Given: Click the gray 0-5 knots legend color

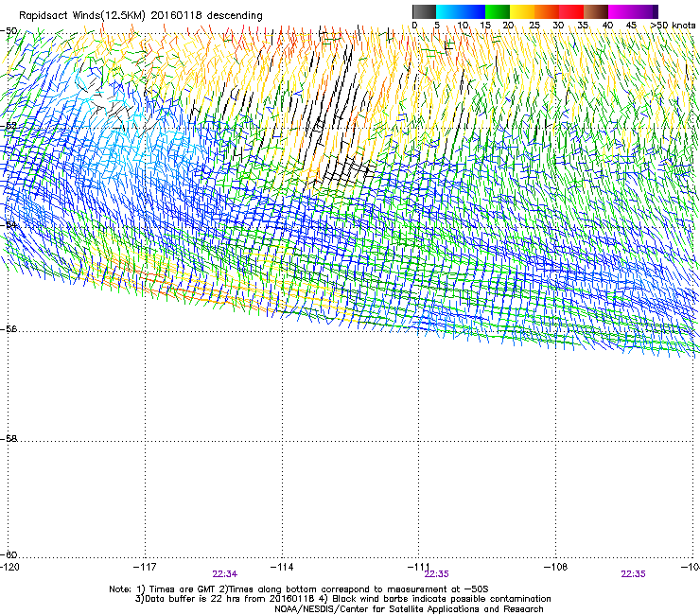Looking at the screenshot, I should 424,11.
